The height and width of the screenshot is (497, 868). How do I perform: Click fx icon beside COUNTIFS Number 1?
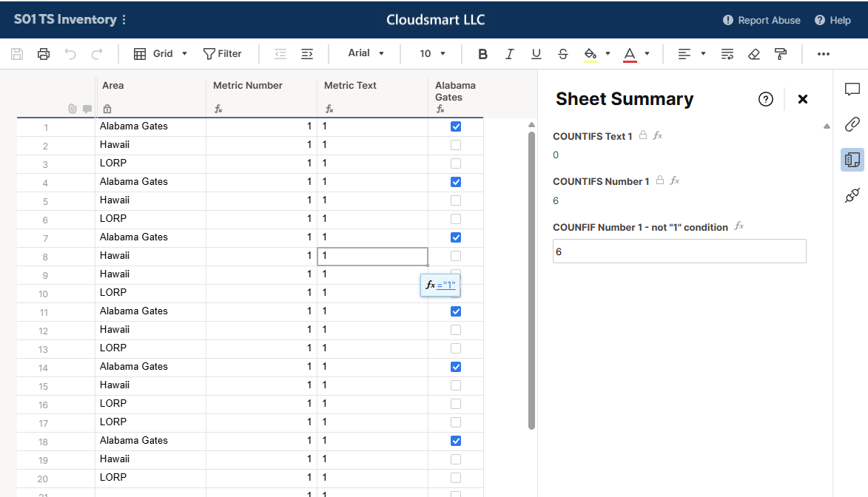point(674,180)
